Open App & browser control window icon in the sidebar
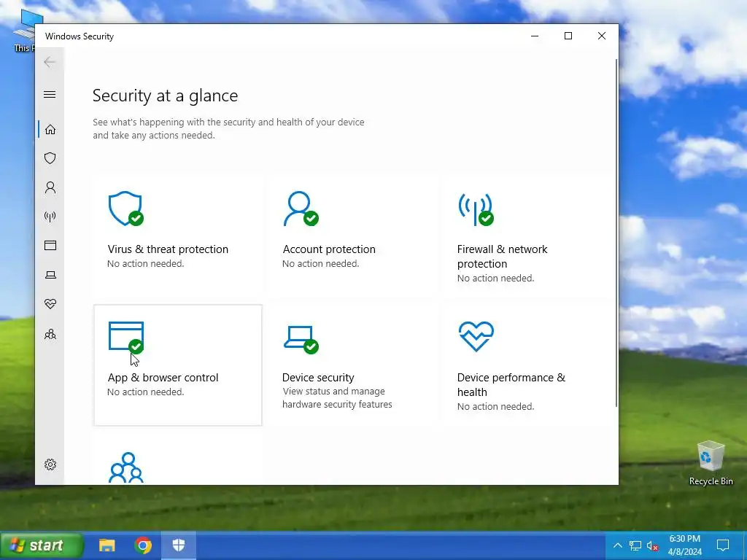This screenshot has width=747, height=560. 50,245
